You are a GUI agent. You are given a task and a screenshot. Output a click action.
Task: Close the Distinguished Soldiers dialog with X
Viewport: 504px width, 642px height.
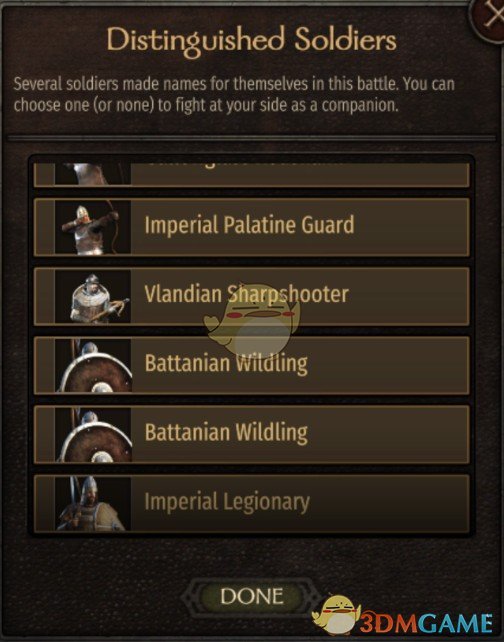489,18
